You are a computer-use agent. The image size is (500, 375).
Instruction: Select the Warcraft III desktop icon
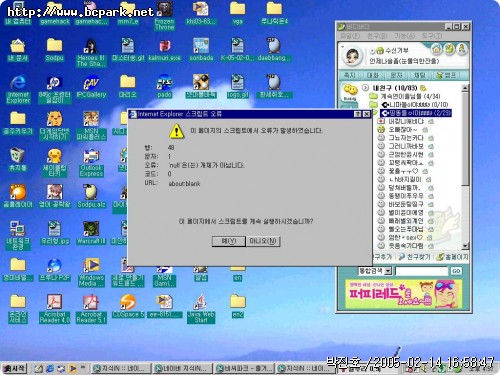pos(91,233)
